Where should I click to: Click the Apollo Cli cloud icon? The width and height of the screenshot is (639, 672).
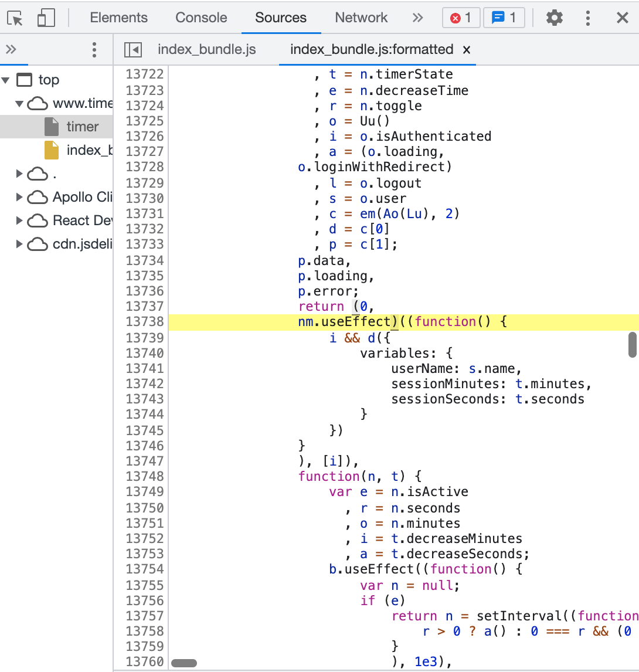(38, 197)
